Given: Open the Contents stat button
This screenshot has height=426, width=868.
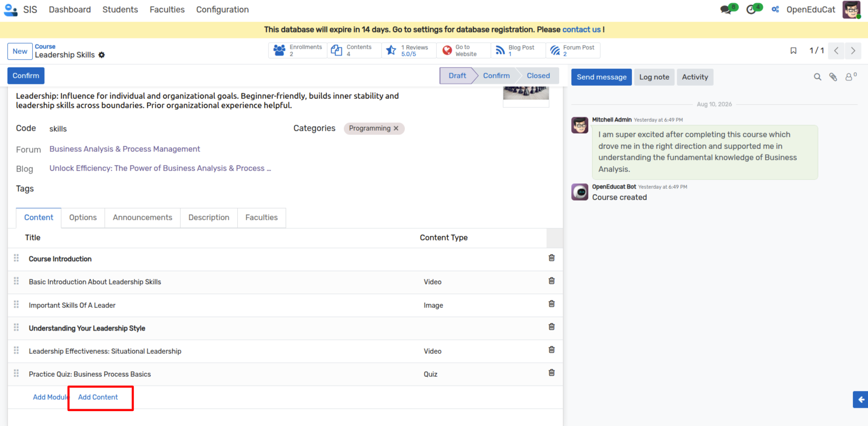Looking at the screenshot, I should (x=354, y=50).
